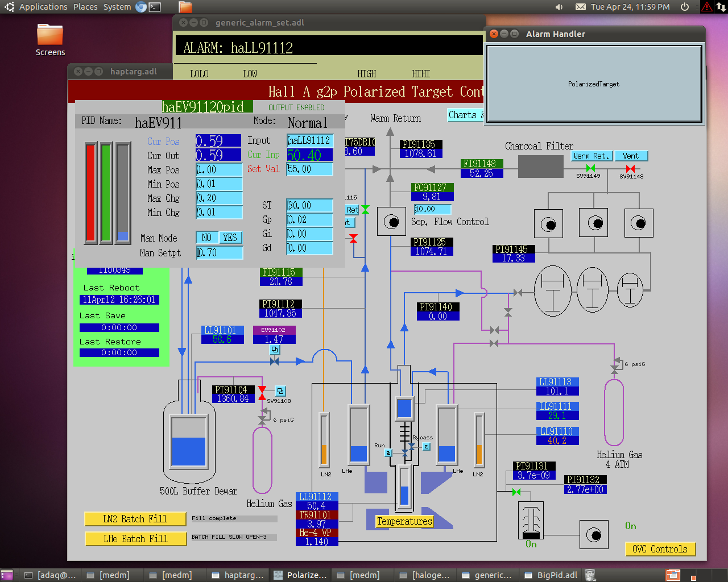This screenshot has height=582, width=728.
Task: Click the clock showing Tue Apr 24
Action: coord(630,7)
